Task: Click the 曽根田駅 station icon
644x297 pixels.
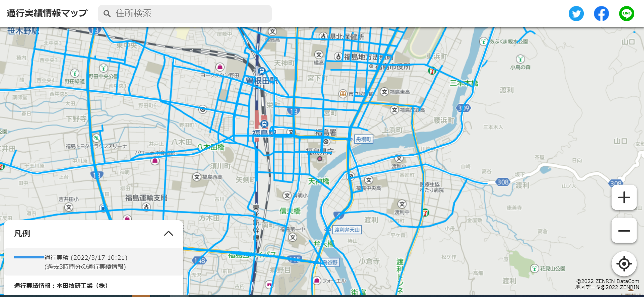Action: tap(261, 71)
